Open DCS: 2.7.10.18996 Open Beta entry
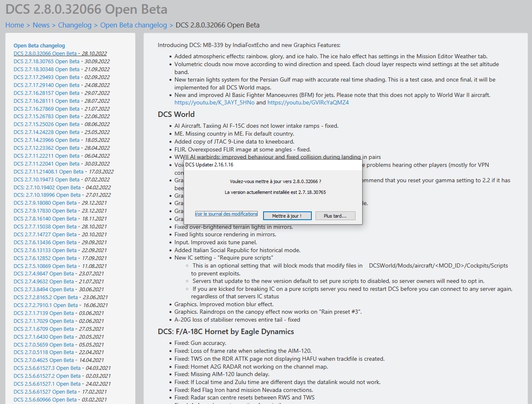 [47, 195]
